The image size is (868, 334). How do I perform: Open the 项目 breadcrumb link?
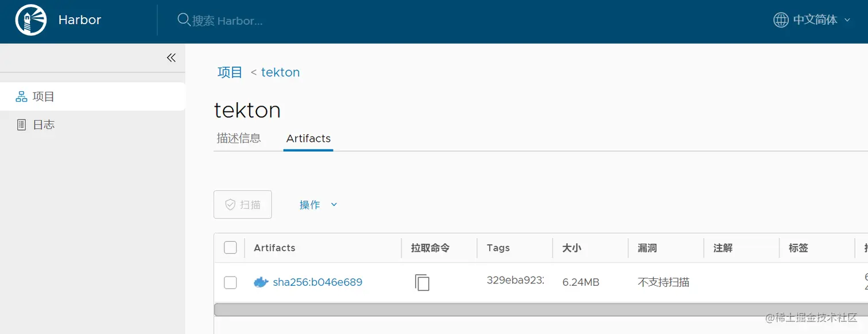pos(230,72)
